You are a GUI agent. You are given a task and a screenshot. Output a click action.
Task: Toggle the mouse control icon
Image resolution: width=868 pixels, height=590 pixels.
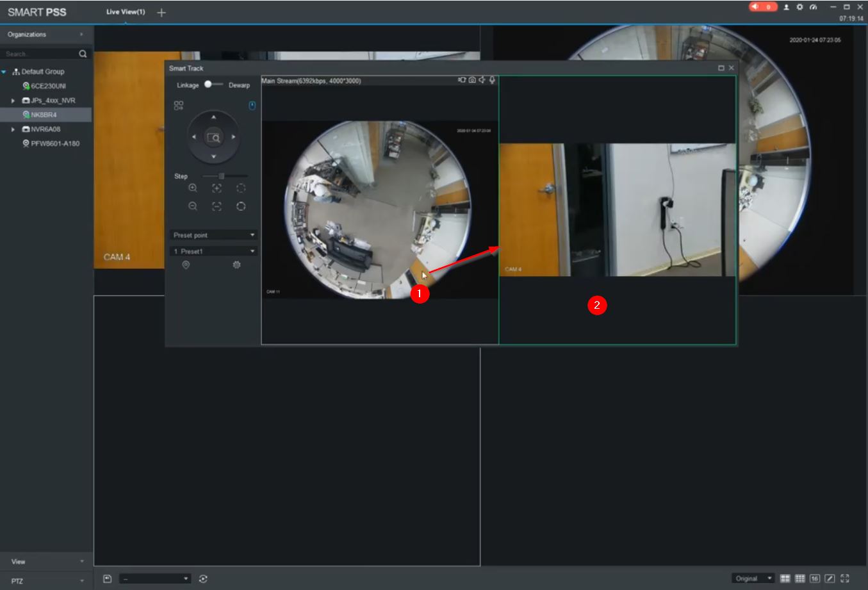pyautogui.click(x=252, y=106)
